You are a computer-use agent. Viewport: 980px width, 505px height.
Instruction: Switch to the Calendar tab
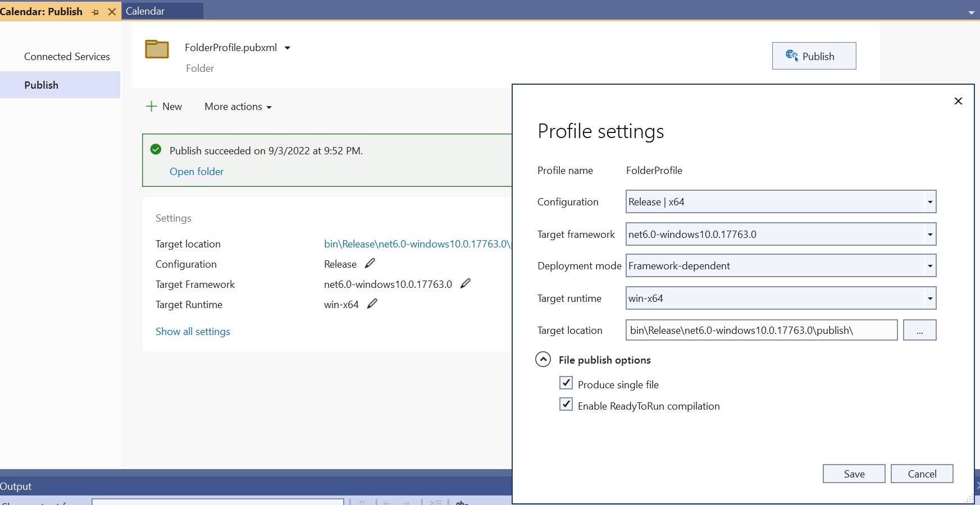click(145, 11)
